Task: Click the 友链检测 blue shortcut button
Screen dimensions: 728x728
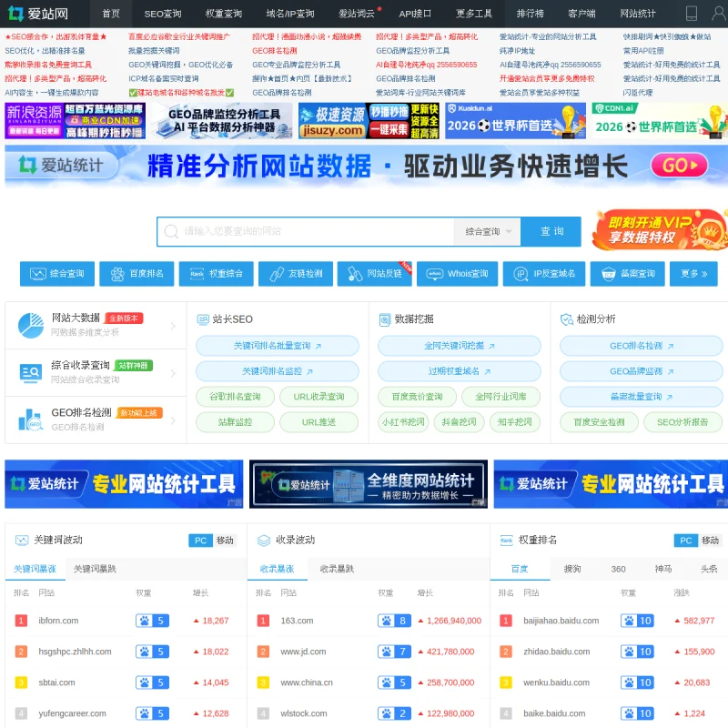Action: 296,274
